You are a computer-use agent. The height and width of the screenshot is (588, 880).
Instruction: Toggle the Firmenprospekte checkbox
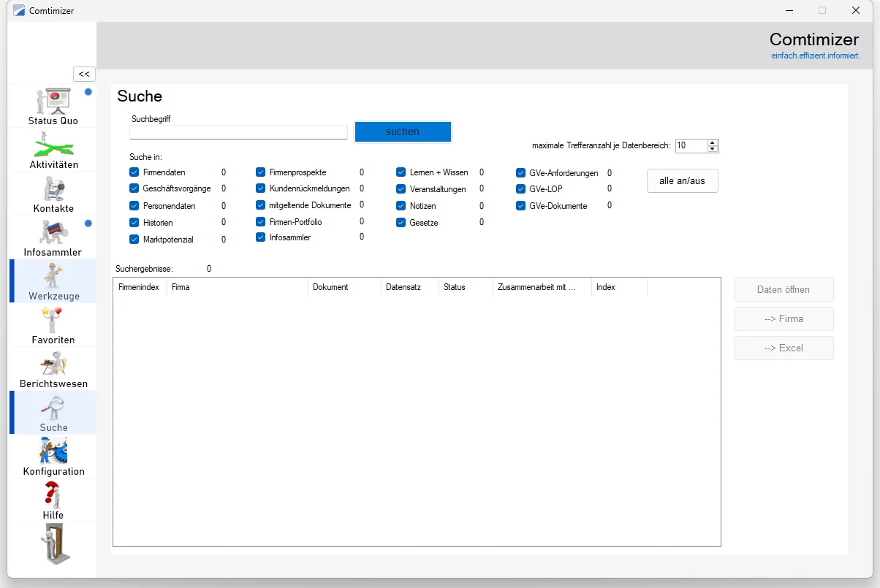tap(261, 172)
